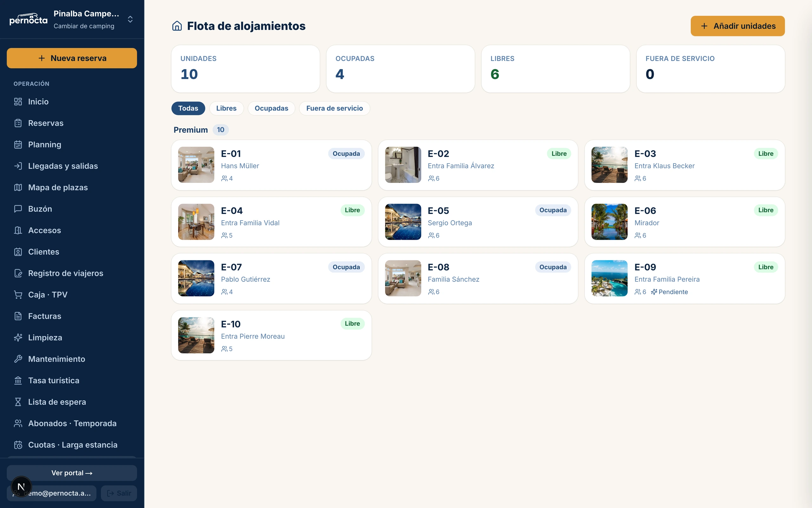This screenshot has width=812, height=508.
Task: Click the name Sergio Ortega
Action: click(x=450, y=223)
